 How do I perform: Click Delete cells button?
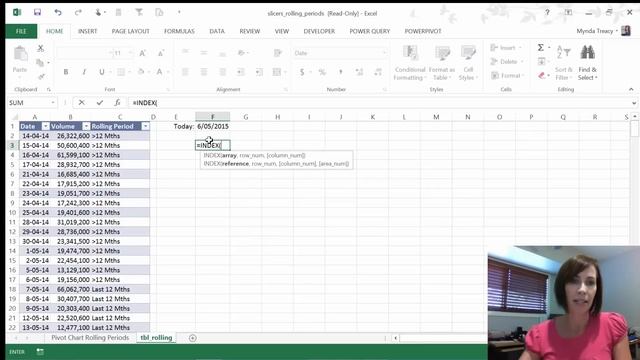point(507,62)
